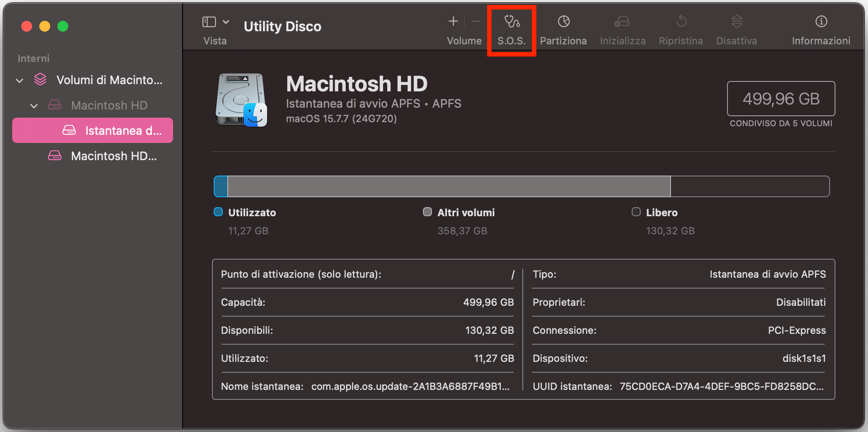This screenshot has width=868, height=432.
Task: Click the Libero legend swatch
Action: coord(636,212)
